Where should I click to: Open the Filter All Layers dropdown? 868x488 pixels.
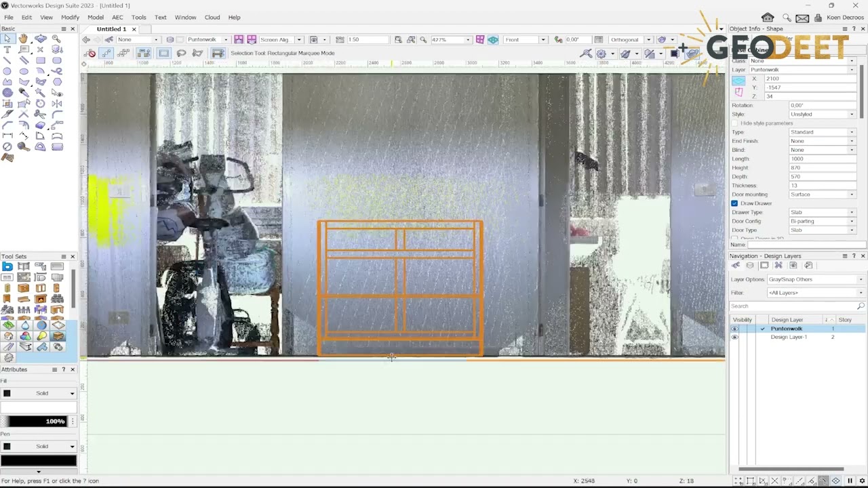point(816,293)
